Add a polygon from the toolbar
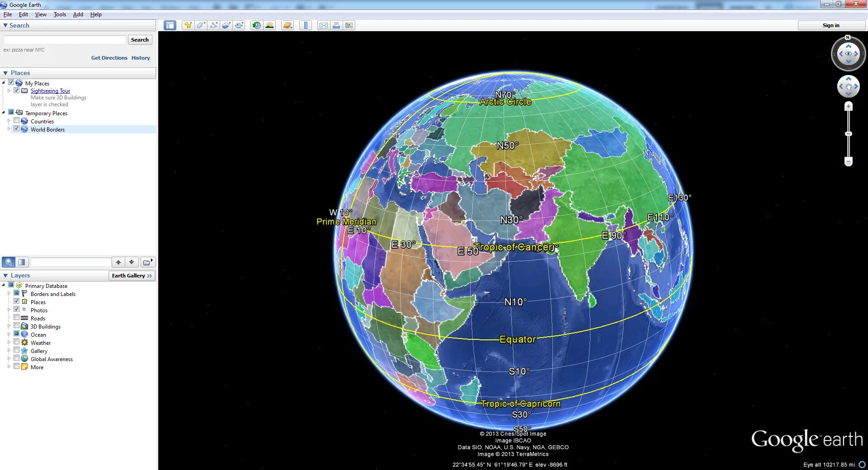This screenshot has width=868, height=470. click(201, 25)
